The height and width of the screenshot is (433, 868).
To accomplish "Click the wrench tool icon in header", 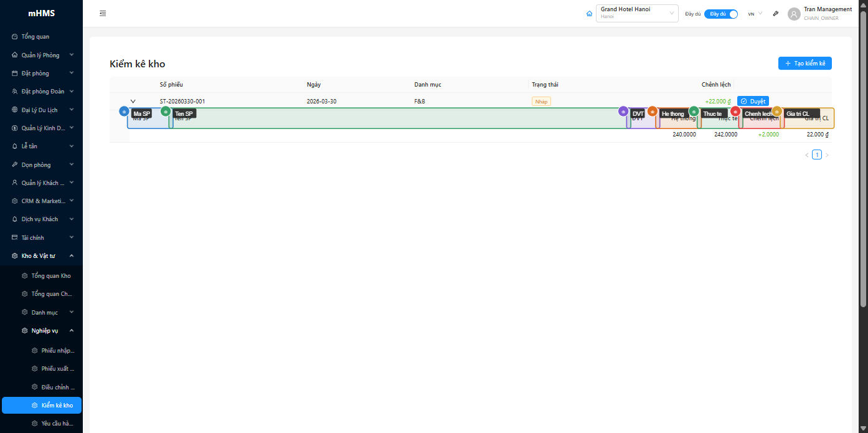I will (x=775, y=14).
